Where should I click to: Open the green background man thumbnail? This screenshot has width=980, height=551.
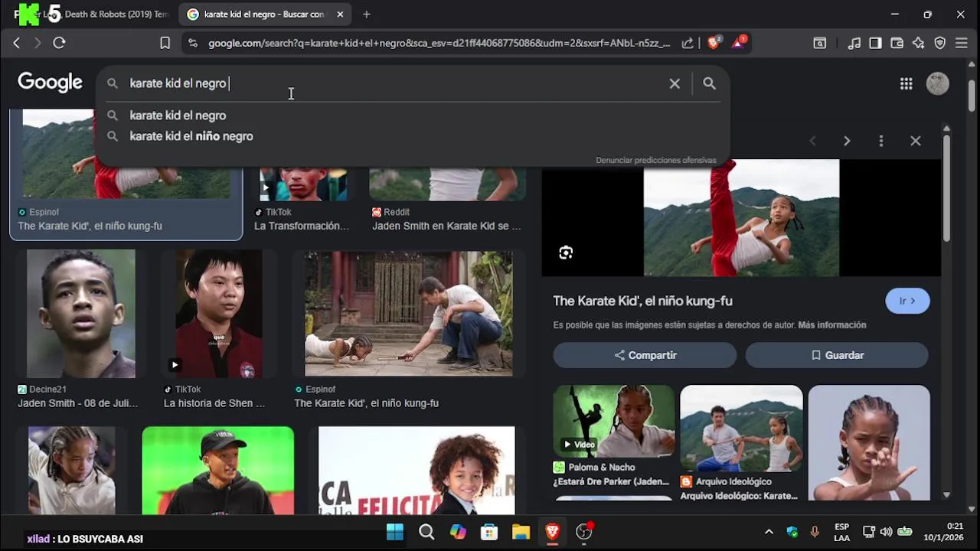(217, 471)
